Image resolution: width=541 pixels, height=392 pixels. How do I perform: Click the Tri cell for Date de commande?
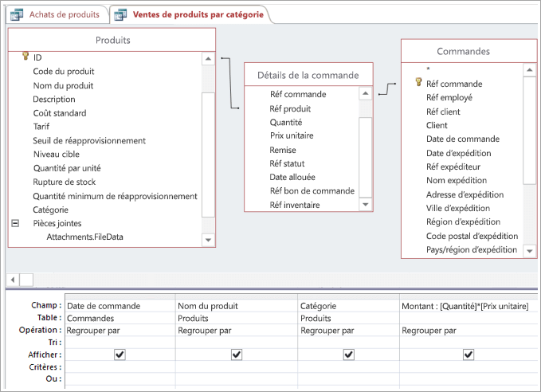tap(120, 343)
